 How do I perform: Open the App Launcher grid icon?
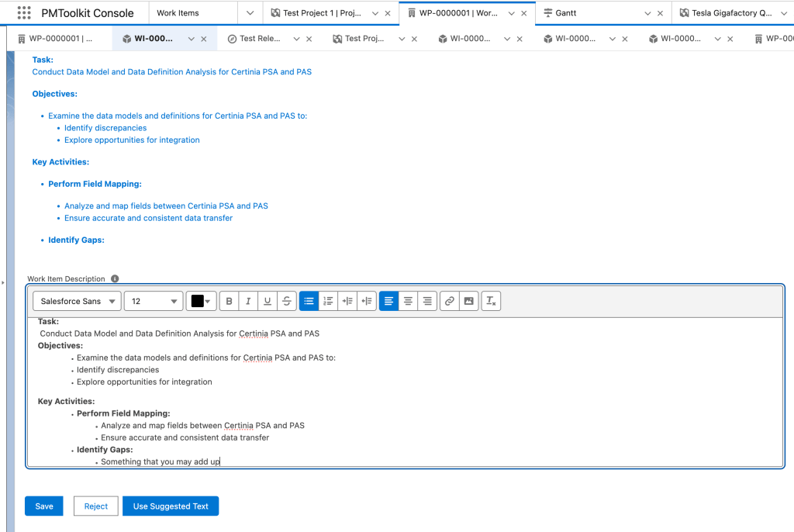pyautogui.click(x=24, y=13)
